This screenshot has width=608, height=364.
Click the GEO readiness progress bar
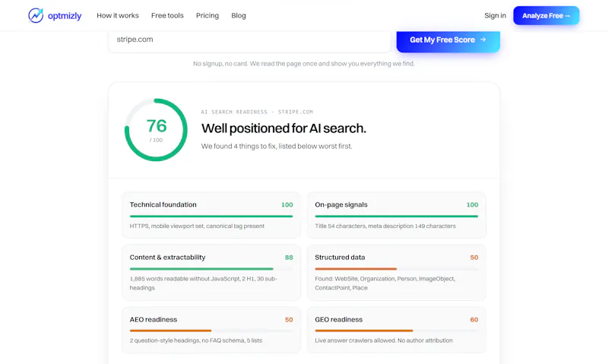[x=396, y=331]
